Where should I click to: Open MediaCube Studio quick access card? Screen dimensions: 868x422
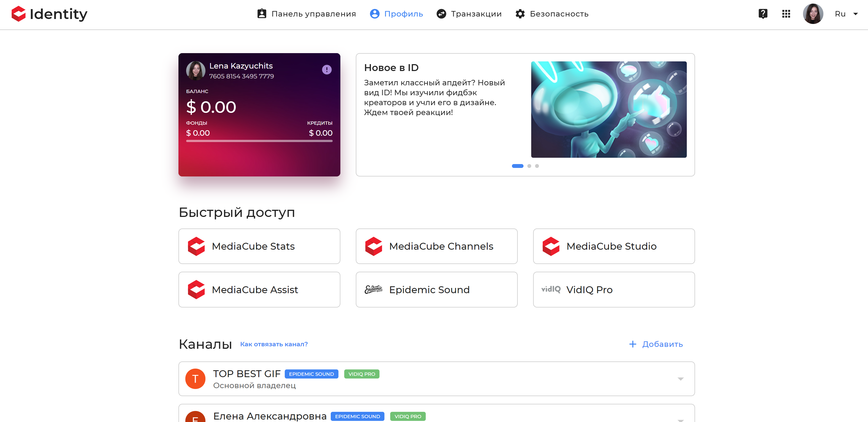coord(614,246)
